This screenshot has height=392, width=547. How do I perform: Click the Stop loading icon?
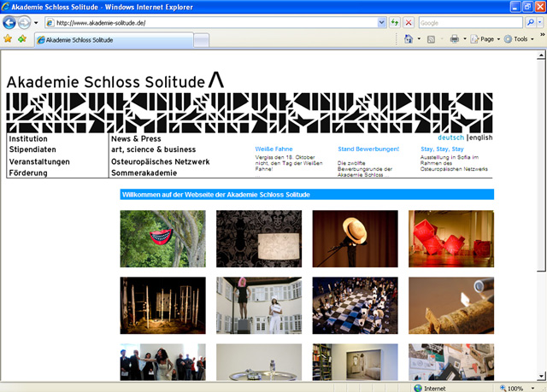[409, 22]
